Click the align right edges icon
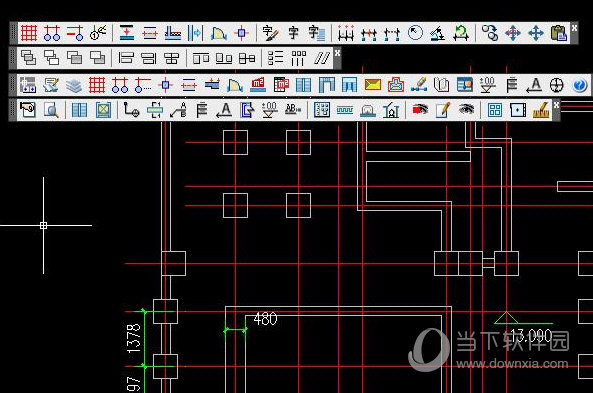Screen dimensions: 593x393 pos(149,58)
